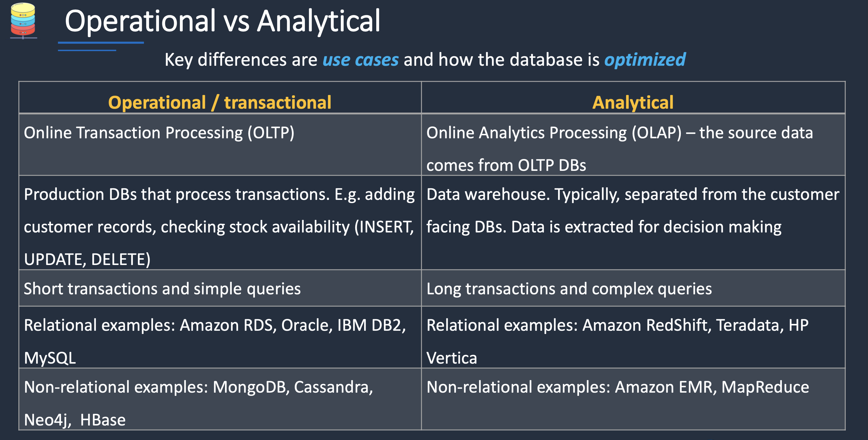
Task: Click the "comes from OLTP DBs" text line
Action: click(506, 166)
